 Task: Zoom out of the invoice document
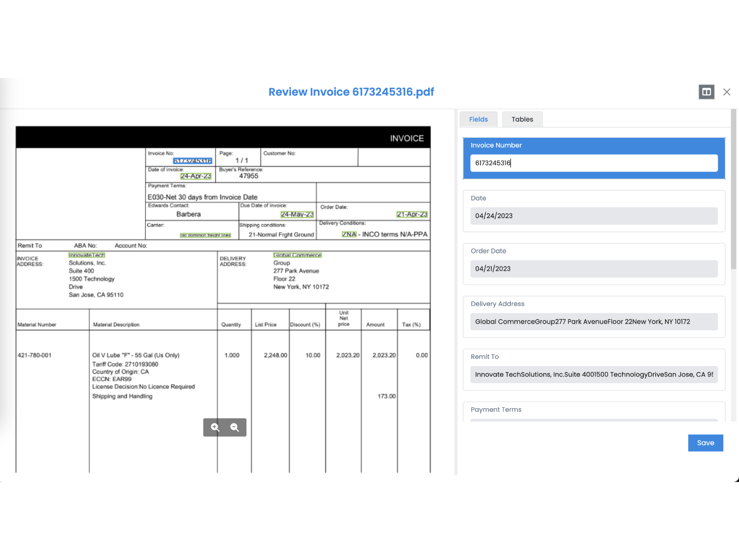click(x=235, y=427)
